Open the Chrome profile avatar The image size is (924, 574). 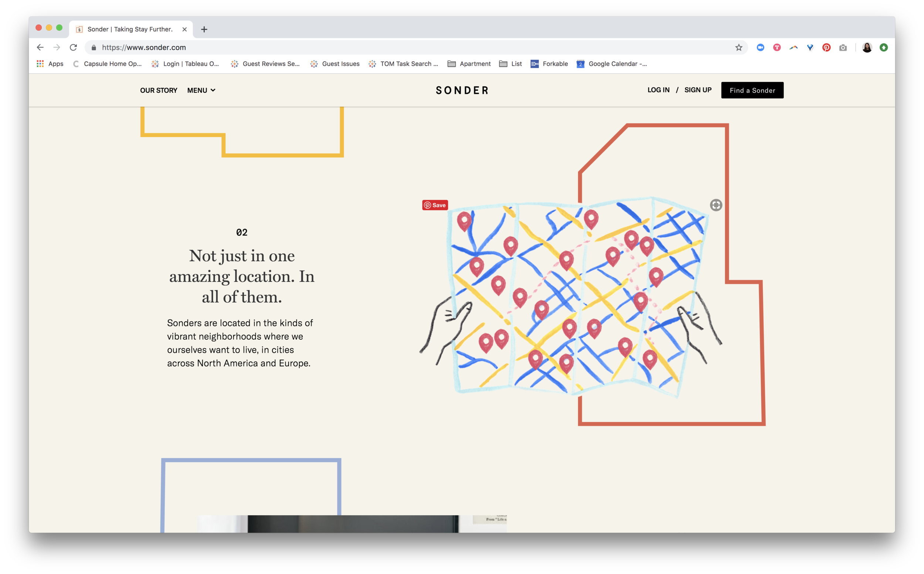pyautogui.click(x=867, y=47)
